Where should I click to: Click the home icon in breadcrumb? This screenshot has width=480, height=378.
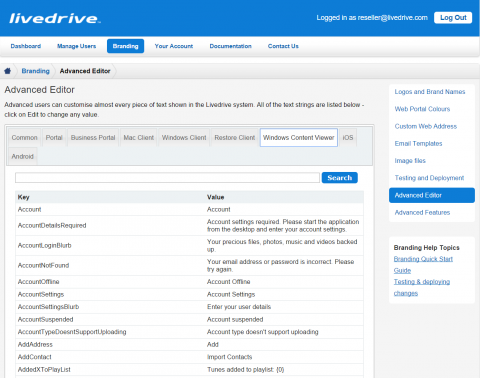click(7, 71)
